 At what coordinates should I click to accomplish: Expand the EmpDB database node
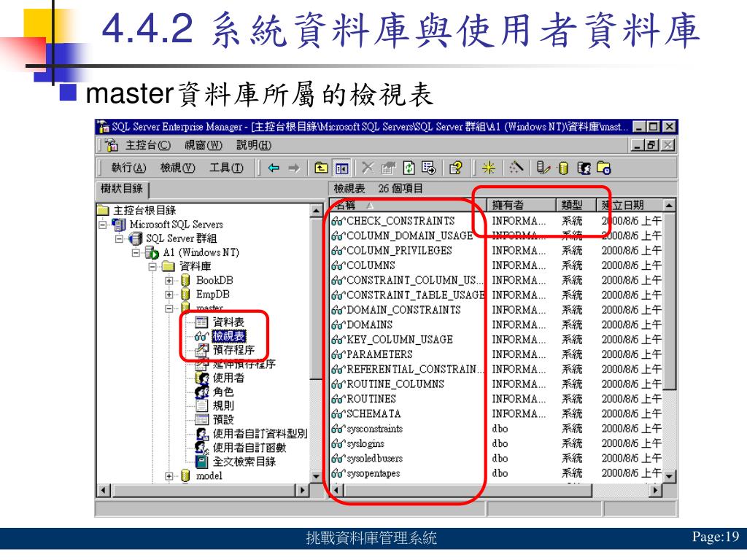click(169, 295)
